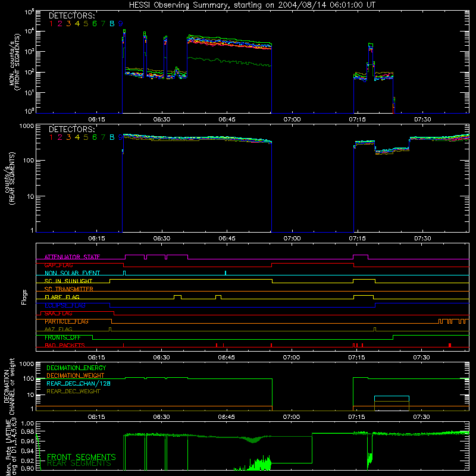Click yellow detector 4 in the front segments legend
The image size is (476, 476).
(x=77, y=24)
